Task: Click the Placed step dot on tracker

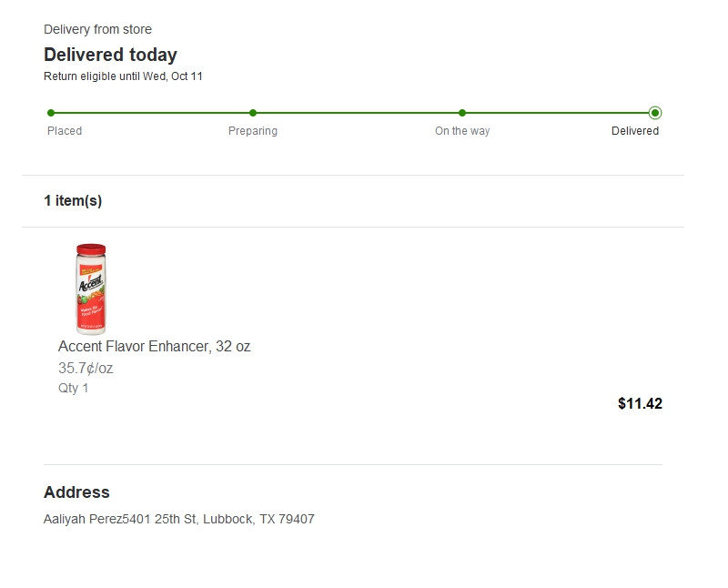Action: 51,113
